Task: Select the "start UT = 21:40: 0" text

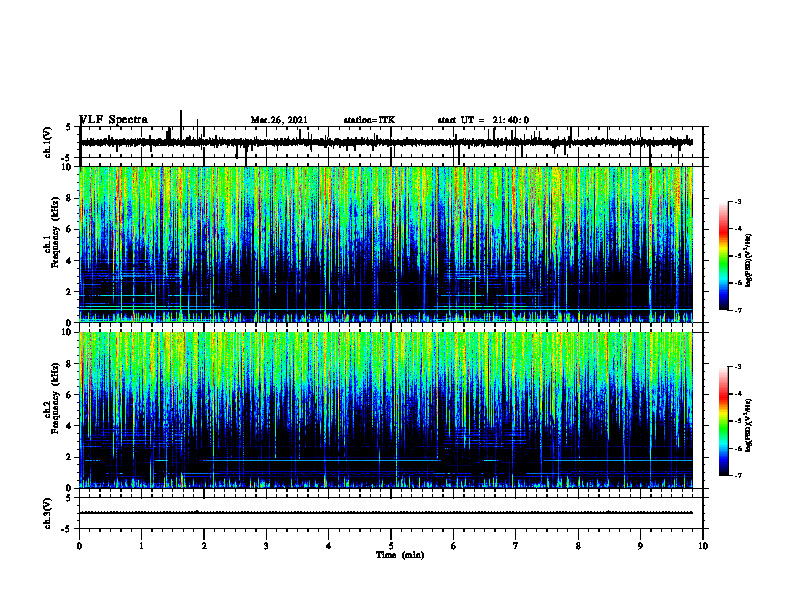Action: [x=483, y=120]
